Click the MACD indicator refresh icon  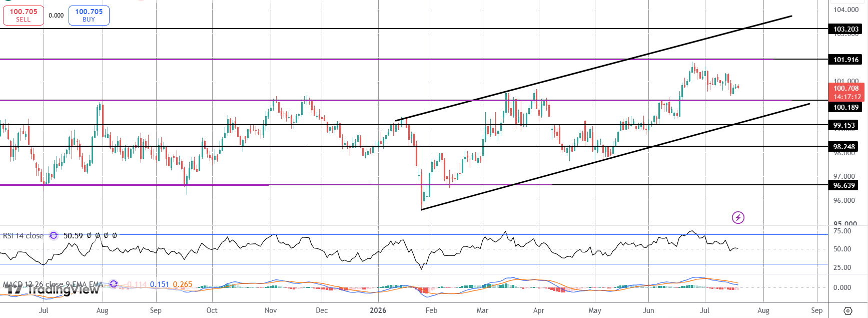pyautogui.click(x=114, y=284)
